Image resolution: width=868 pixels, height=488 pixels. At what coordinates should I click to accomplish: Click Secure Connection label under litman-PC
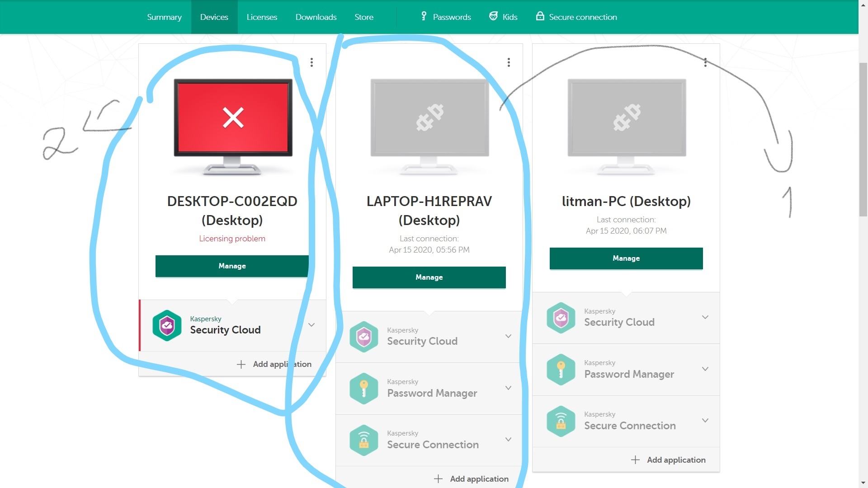630,426
